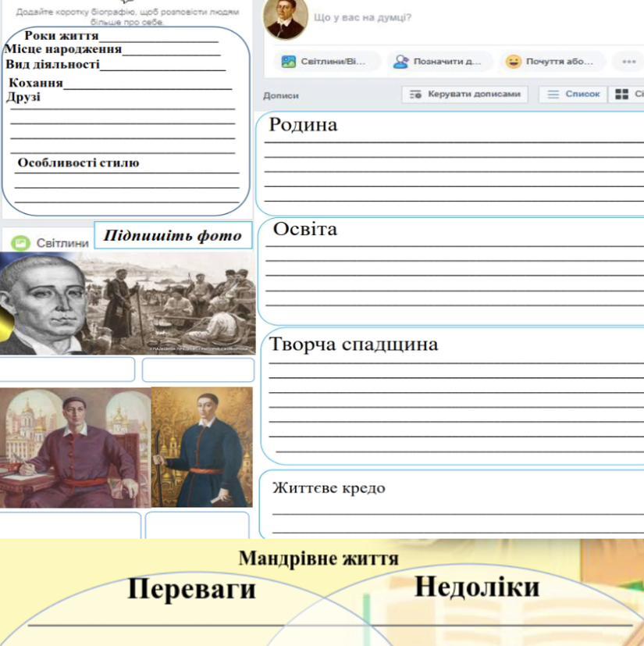Click the Творча спадщина heading

coord(354,344)
